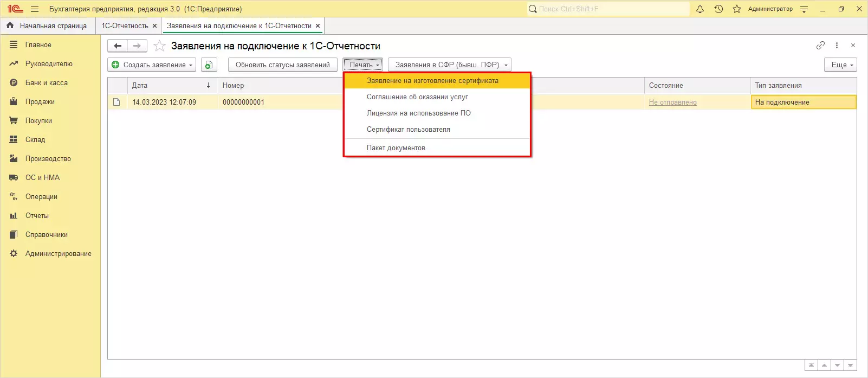
Task: Jump to list start with first-row arrow
Action: 811,366
